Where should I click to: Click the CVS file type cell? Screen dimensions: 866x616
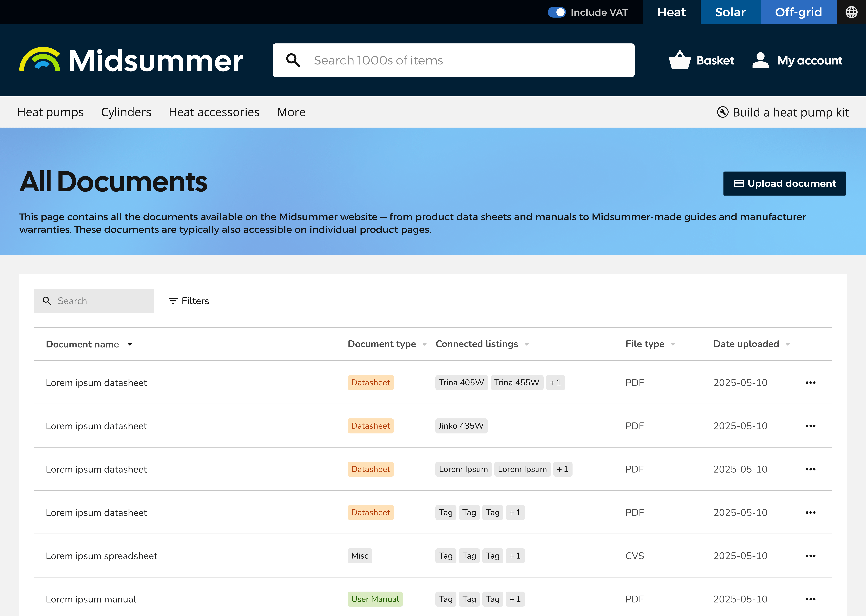point(635,556)
